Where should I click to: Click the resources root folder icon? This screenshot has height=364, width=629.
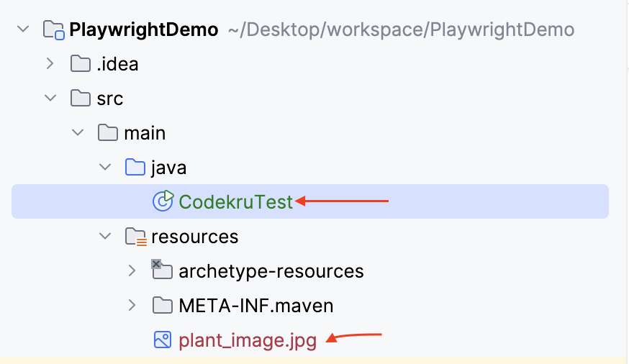[x=136, y=237]
